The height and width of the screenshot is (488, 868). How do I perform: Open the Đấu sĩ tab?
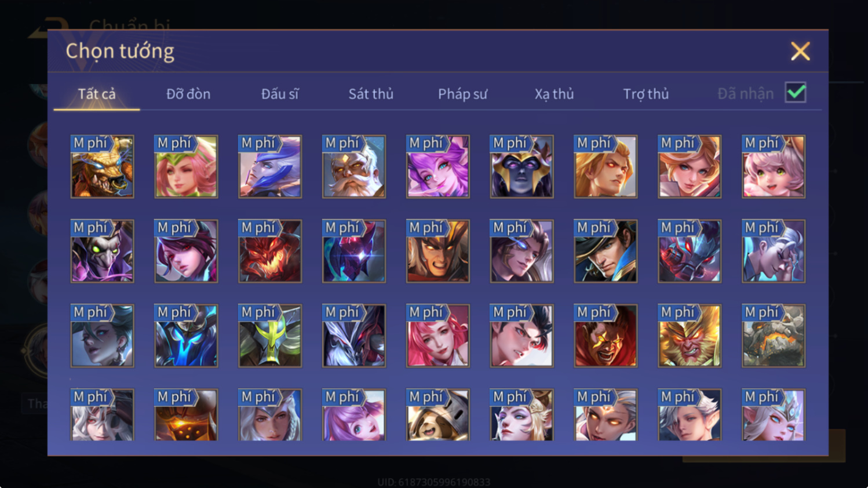[280, 94]
